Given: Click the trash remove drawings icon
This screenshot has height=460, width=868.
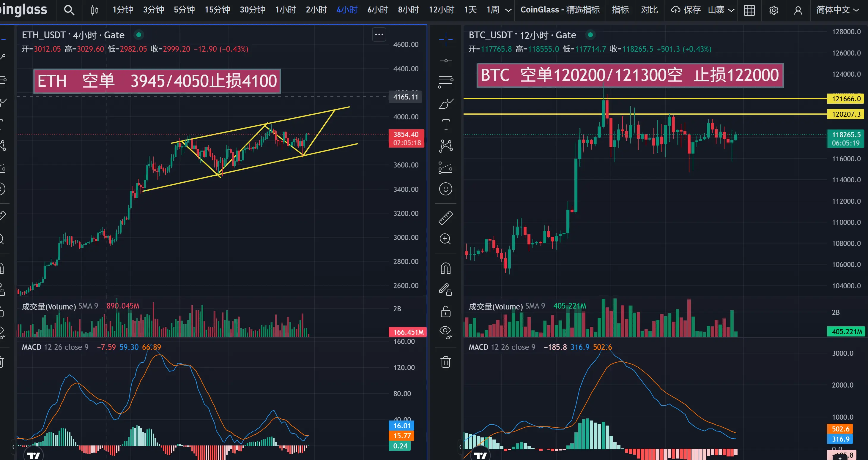Looking at the screenshot, I should pos(445,362).
